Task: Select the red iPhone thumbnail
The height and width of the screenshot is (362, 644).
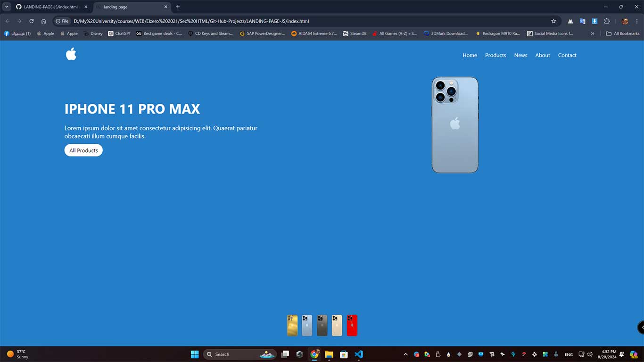Action: pyautogui.click(x=352, y=325)
